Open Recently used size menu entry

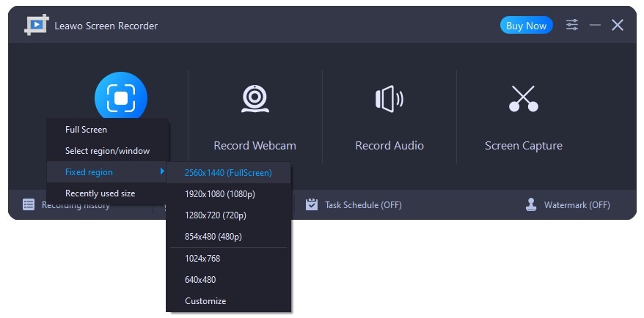tap(100, 193)
